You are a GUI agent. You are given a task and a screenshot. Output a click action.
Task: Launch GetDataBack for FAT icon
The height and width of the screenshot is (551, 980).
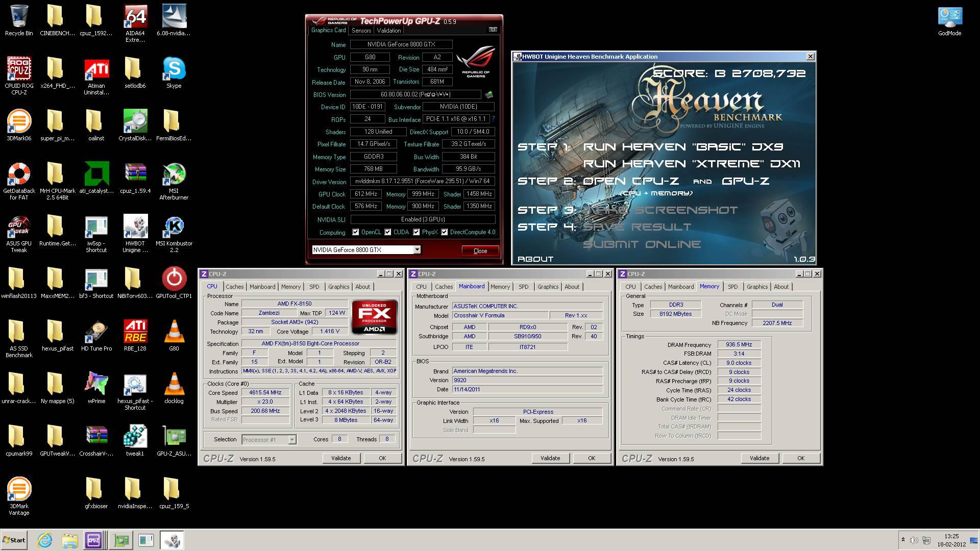[x=19, y=181]
